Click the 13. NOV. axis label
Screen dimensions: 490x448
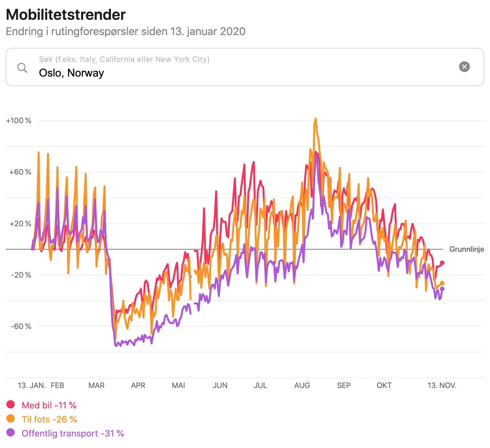tap(442, 385)
